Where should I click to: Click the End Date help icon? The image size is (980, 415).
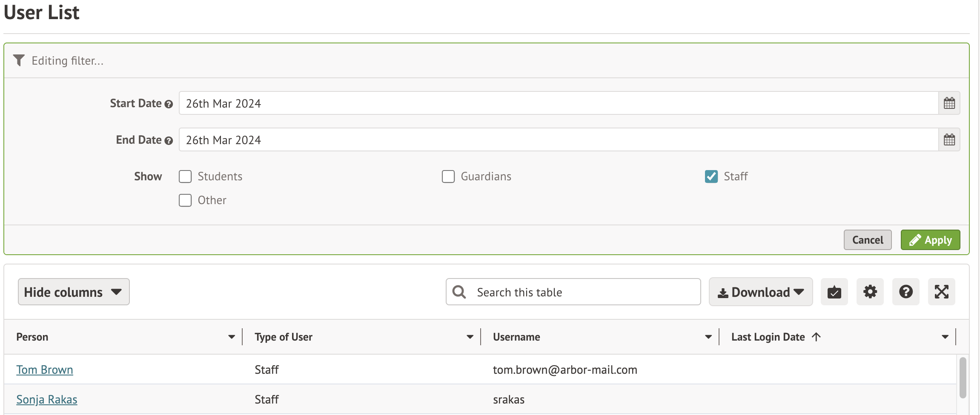click(x=169, y=141)
